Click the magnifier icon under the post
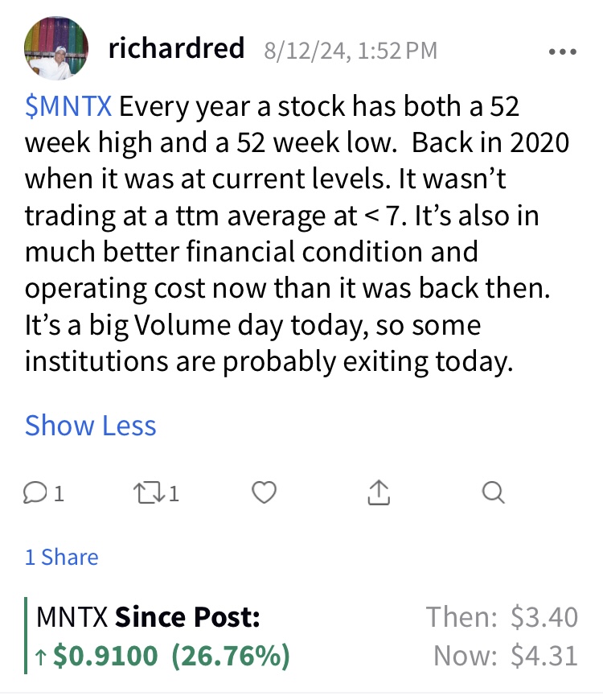 point(494,492)
